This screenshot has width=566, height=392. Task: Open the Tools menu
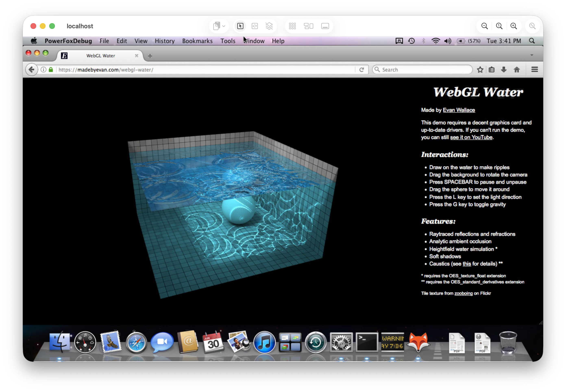coord(228,41)
